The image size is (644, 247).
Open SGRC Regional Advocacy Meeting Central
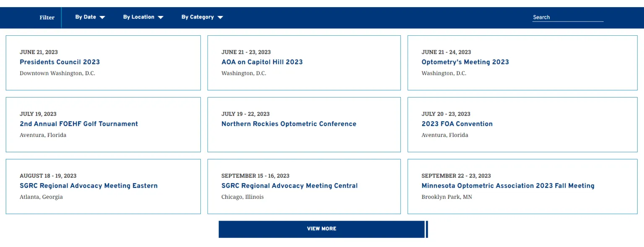289,186
